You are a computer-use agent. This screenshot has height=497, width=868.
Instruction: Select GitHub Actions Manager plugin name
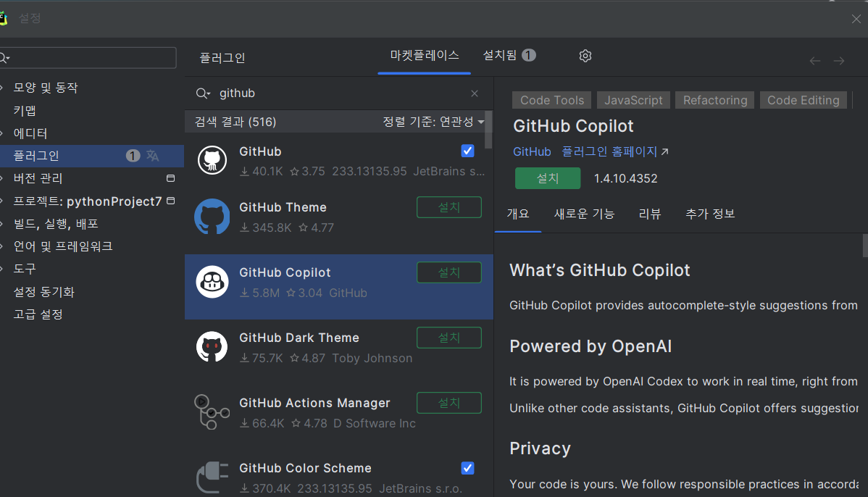coord(314,403)
